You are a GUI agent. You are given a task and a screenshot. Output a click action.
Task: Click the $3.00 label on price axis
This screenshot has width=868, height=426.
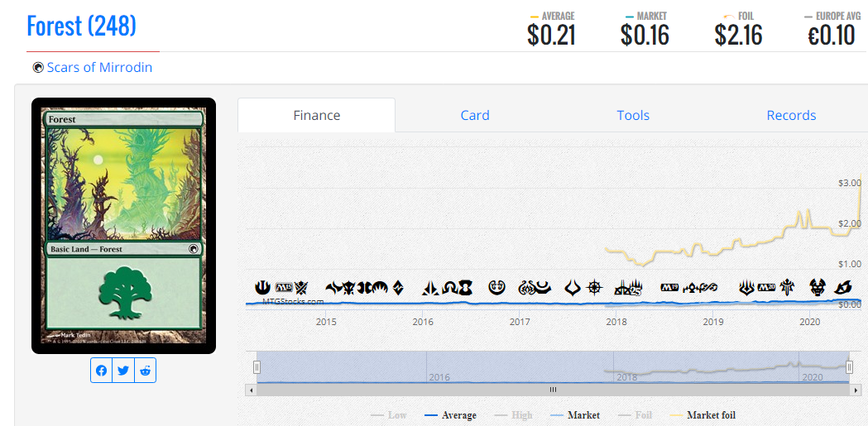click(x=851, y=183)
